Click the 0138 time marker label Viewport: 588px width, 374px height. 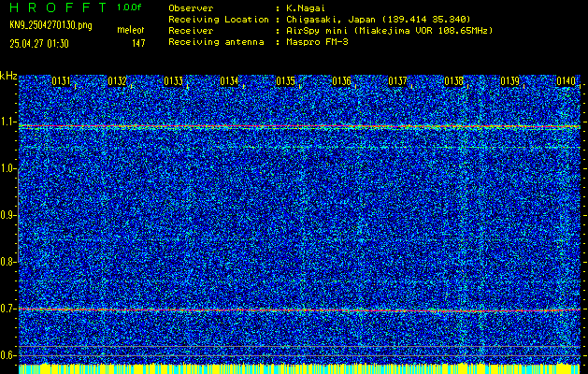453,81
